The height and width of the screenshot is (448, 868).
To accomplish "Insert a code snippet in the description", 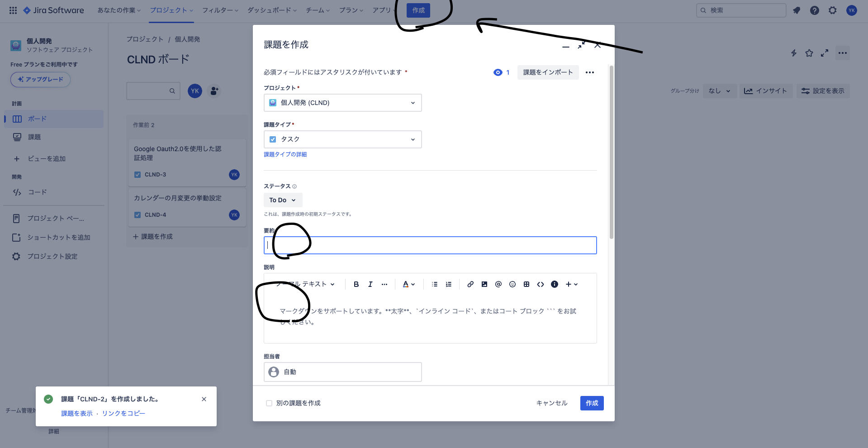I will (x=540, y=284).
